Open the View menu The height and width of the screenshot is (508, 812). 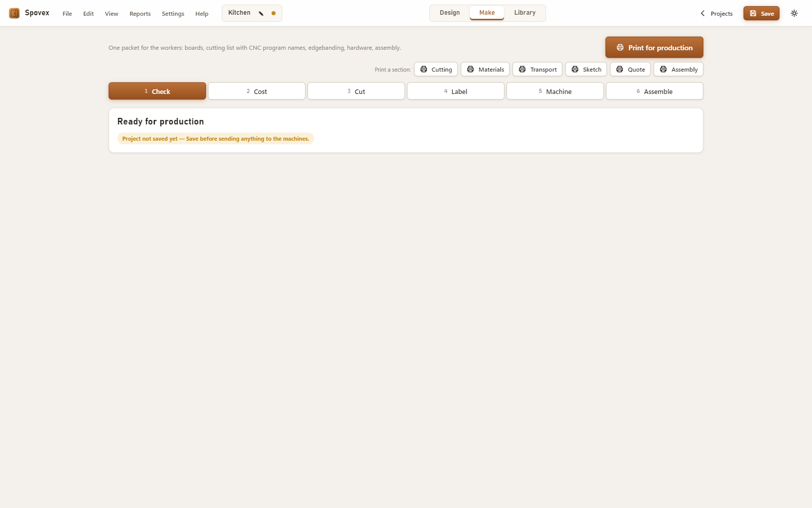click(112, 14)
